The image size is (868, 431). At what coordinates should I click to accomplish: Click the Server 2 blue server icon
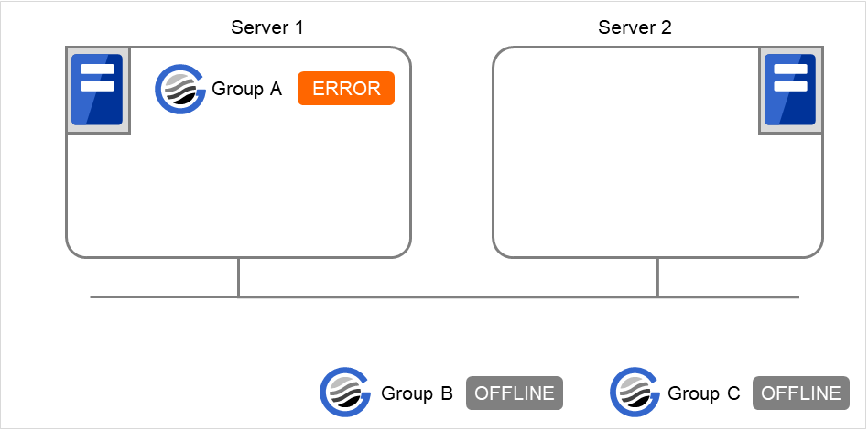pos(790,90)
